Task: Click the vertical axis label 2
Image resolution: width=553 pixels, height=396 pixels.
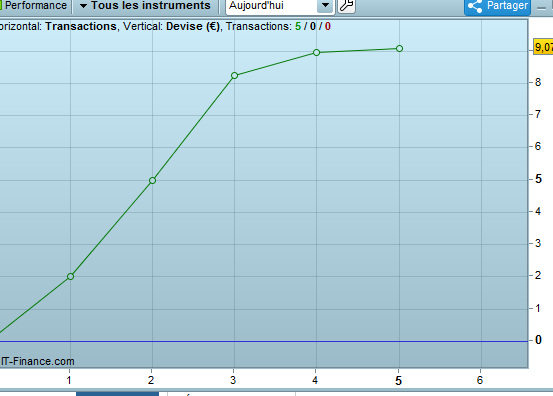Action: point(538,275)
